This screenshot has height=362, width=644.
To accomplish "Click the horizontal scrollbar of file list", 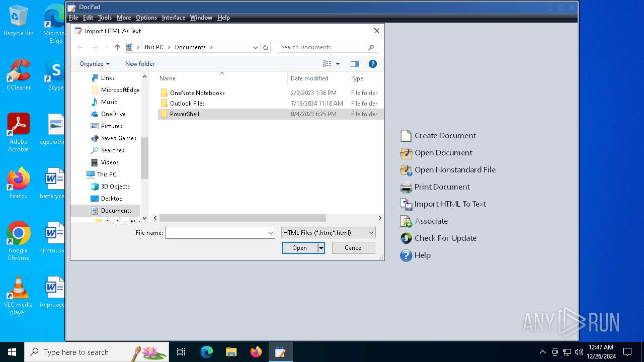I will point(243,218).
